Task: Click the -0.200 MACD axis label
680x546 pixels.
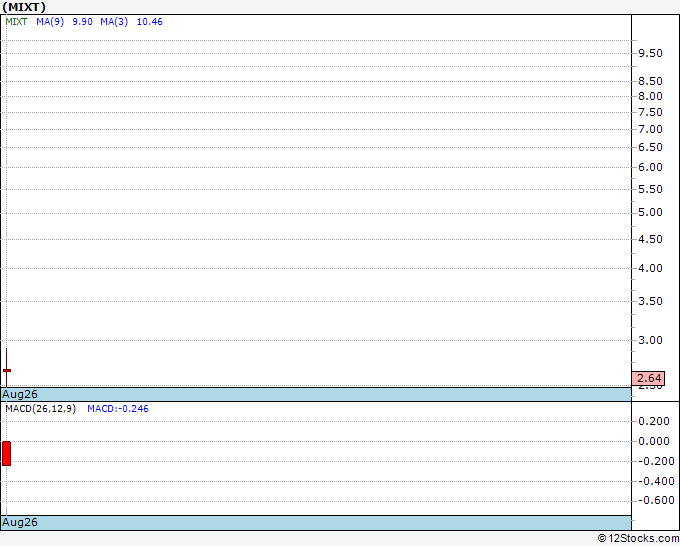Action: tap(656, 461)
